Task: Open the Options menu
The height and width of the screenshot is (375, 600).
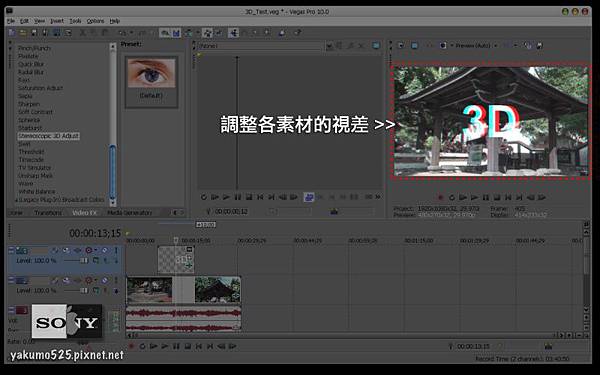Action: pyautogui.click(x=95, y=21)
